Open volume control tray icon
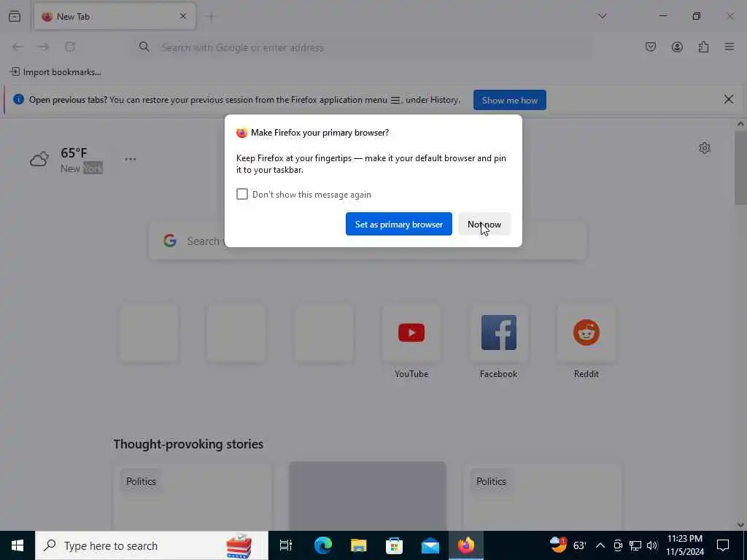Image resolution: width=747 pixels, height=560 pixels. coord(652,545)
